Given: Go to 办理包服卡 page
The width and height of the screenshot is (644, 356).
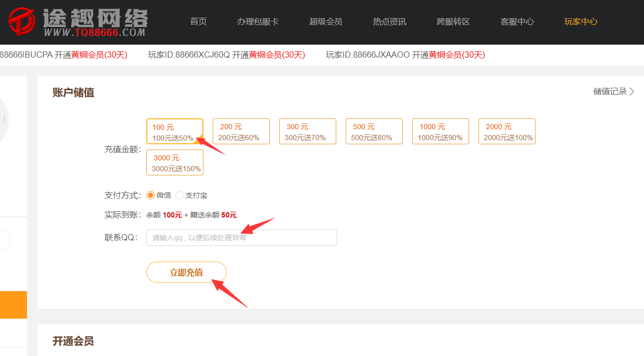Looking at the screenshot, I should tap(258, 22).
